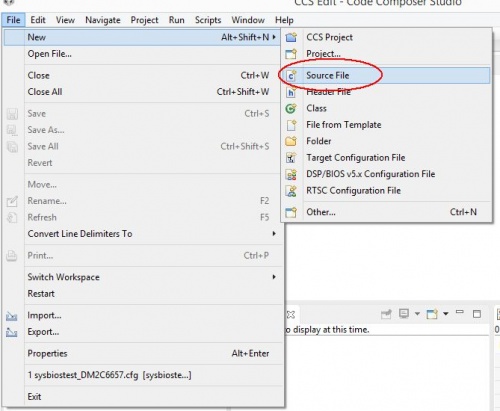Expand the New submenu arrow

click(274, 37)
